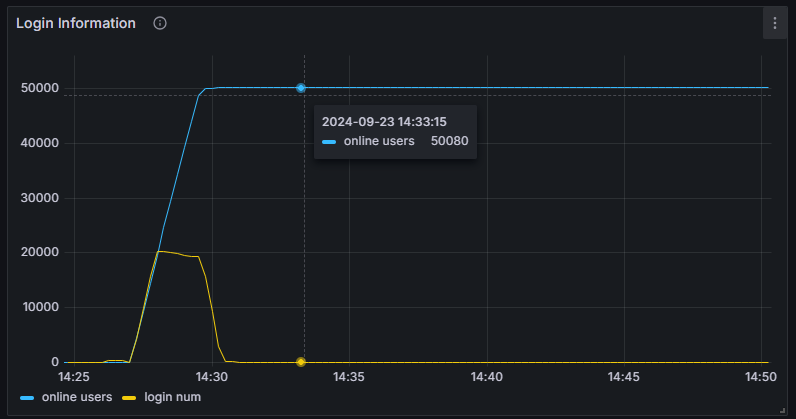Click the highlighted blue online users data point

click(x=301, y=88)
